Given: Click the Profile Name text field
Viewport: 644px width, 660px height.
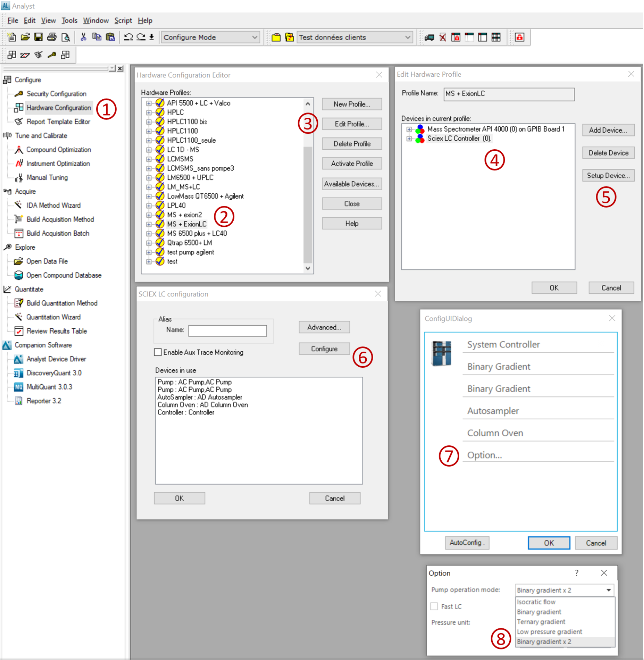Looking at the screenshot, I should [x=509, y=94].
